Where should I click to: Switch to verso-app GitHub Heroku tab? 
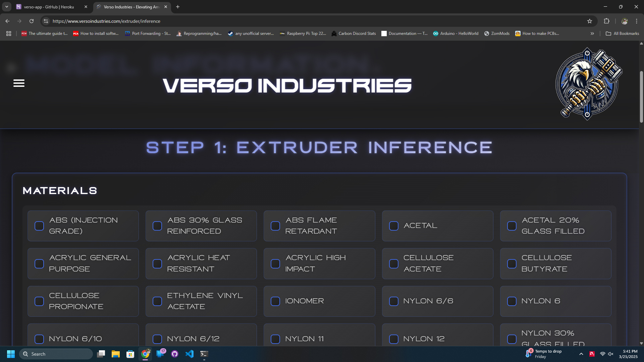coord(49,7)
